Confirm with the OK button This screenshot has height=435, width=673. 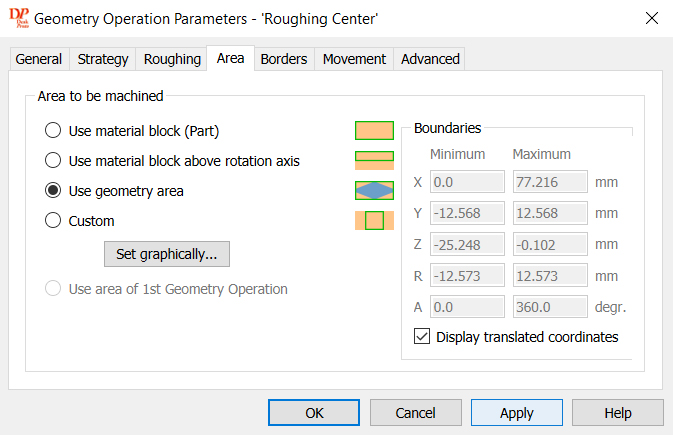coord(314,413)
